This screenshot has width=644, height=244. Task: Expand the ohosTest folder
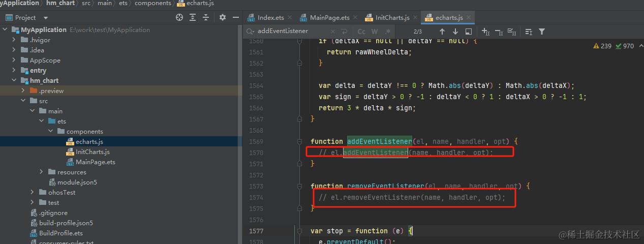click(33, 192)
